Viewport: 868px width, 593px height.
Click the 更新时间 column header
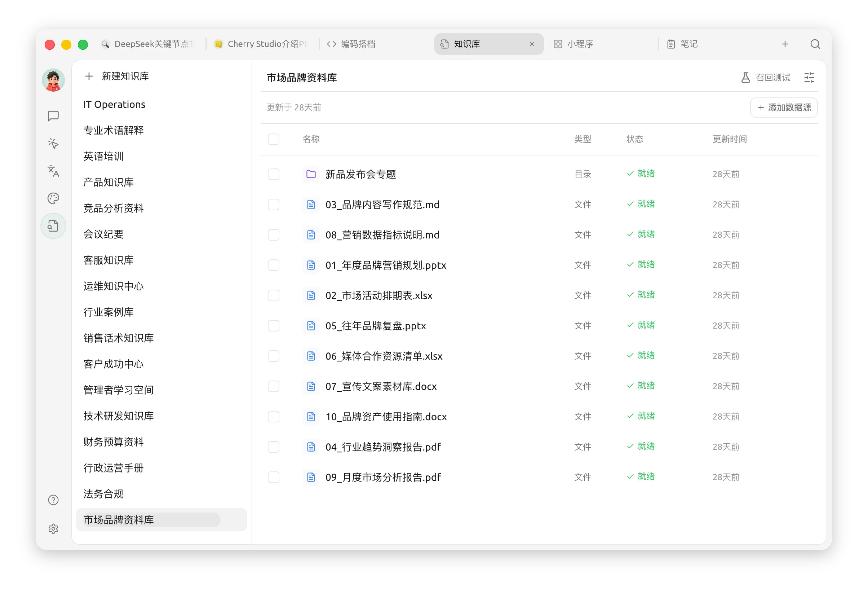730,139
